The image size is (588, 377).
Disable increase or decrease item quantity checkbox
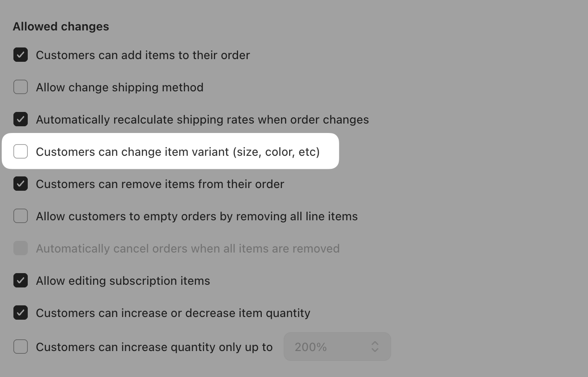tap(21, 313)
